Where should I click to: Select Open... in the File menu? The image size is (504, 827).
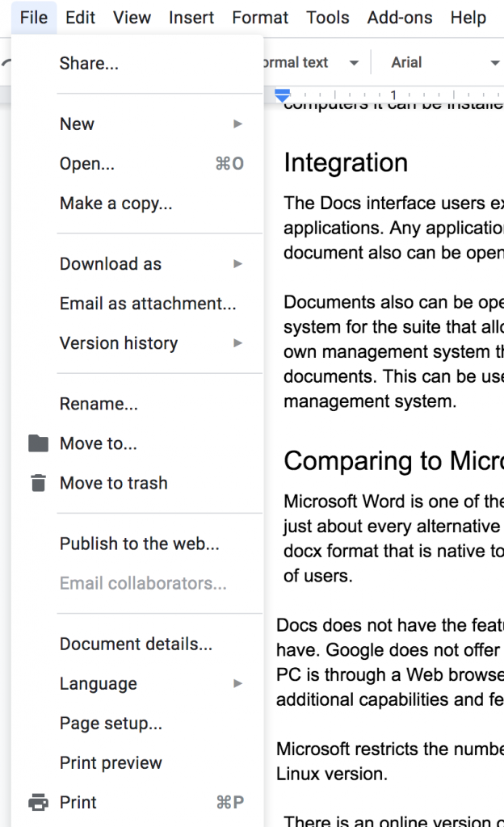click(x=137, y=163)
